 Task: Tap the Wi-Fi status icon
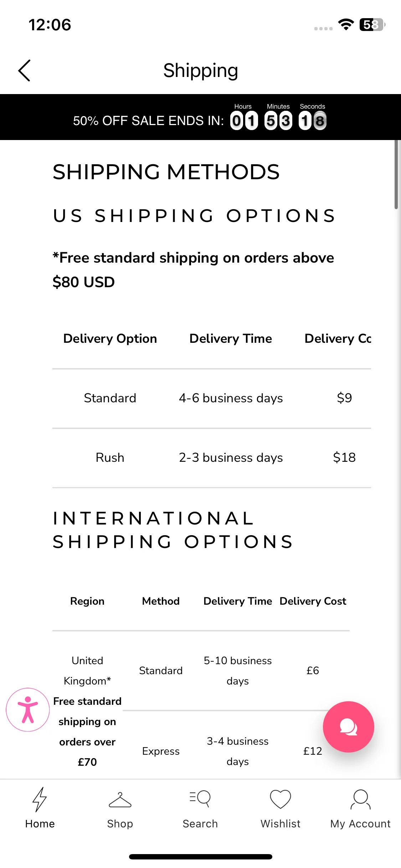point(346,25)
